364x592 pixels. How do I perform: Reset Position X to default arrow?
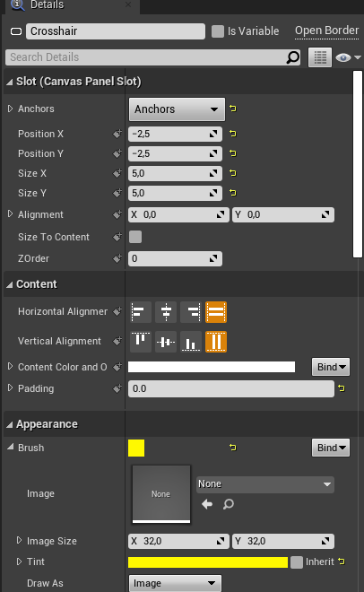point(233,134)
